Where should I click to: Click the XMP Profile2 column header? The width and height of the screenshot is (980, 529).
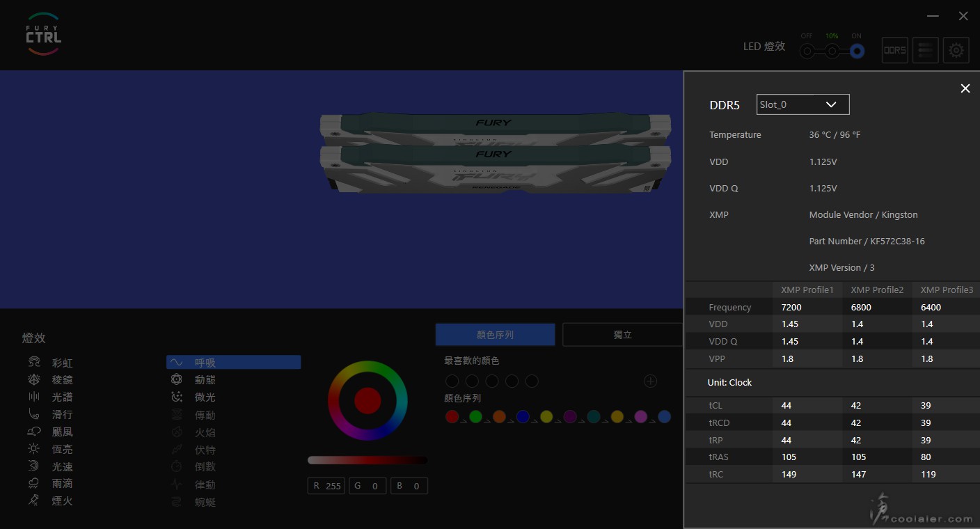coord(877,290)
